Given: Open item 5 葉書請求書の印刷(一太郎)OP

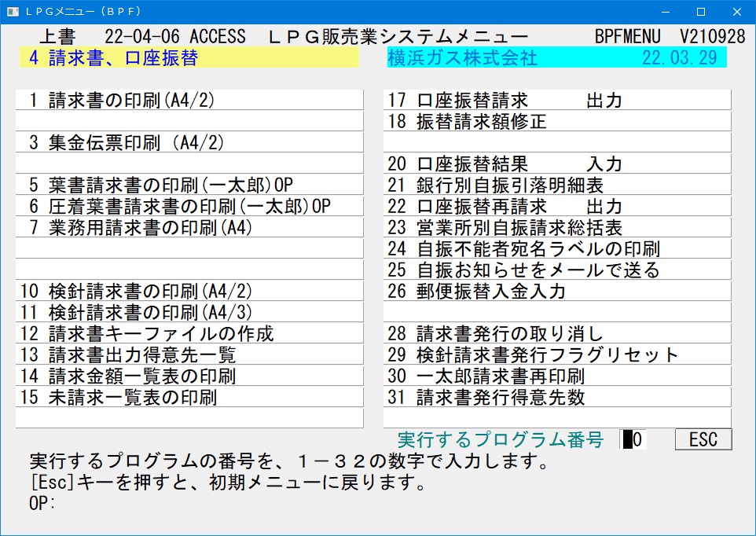Looking at the screenshot, I should (x=189, y=185).
